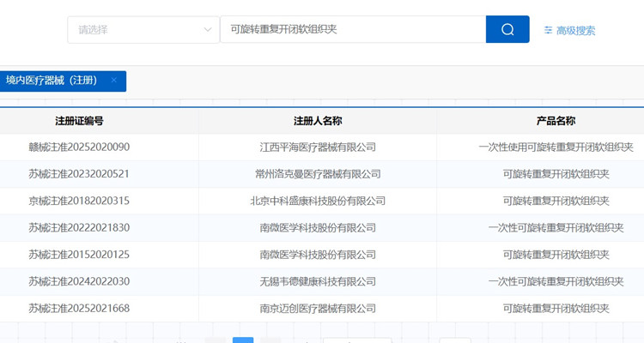Click the 产品名称 column header
The width and height of the screenshot is (644, 343).
pyautogui.click(x=556, y=121)
